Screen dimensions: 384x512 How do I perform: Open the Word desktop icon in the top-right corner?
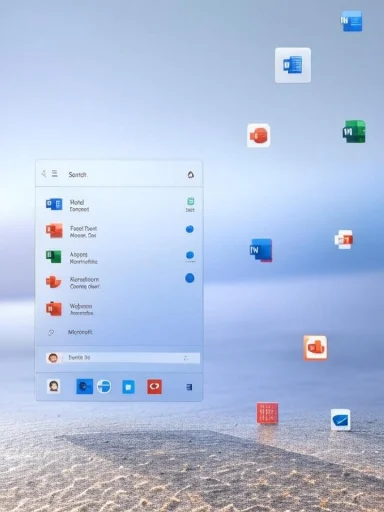click(351, 21)
